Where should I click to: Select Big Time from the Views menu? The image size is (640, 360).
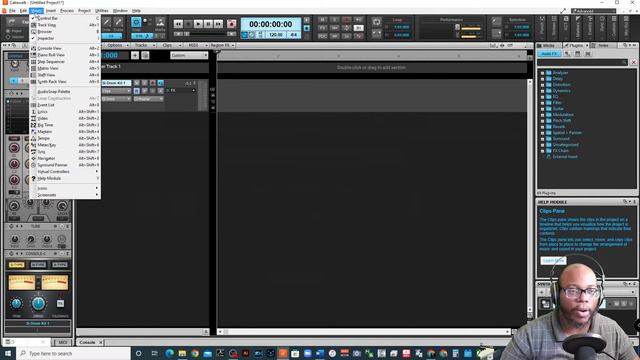65,125
